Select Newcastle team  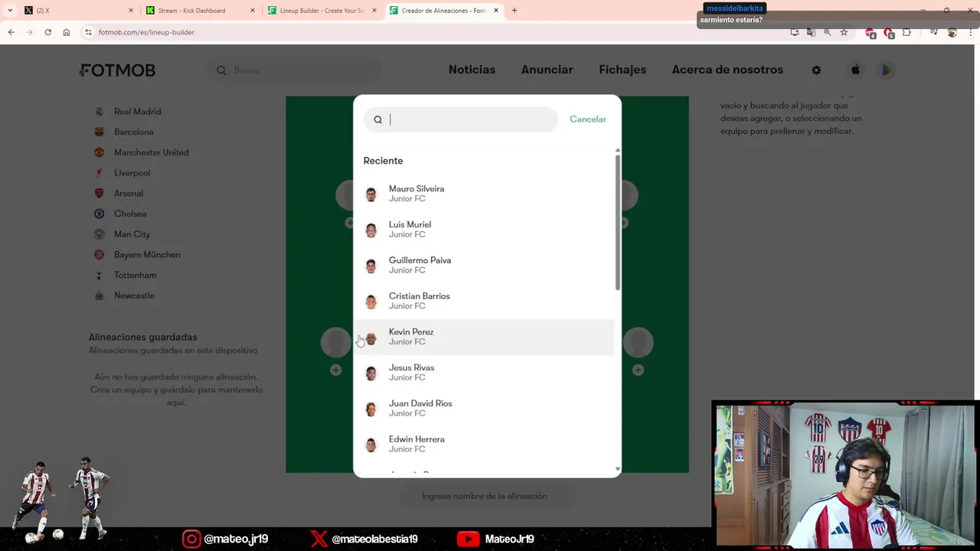pos(134,295)
